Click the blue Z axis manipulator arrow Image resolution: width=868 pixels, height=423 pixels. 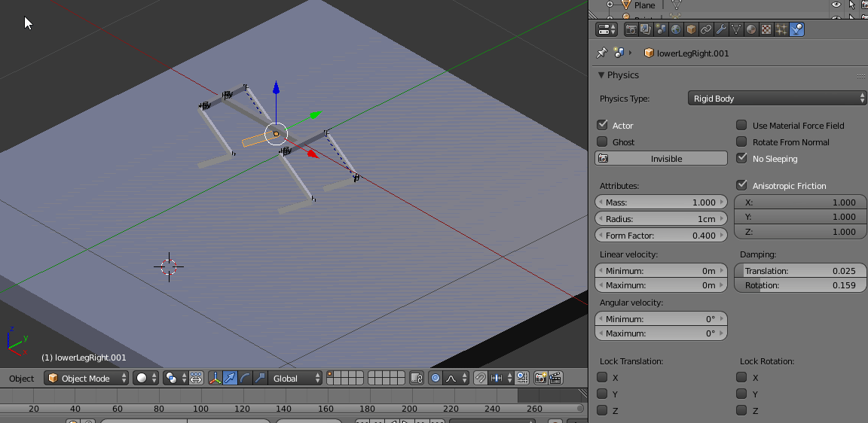276,89
